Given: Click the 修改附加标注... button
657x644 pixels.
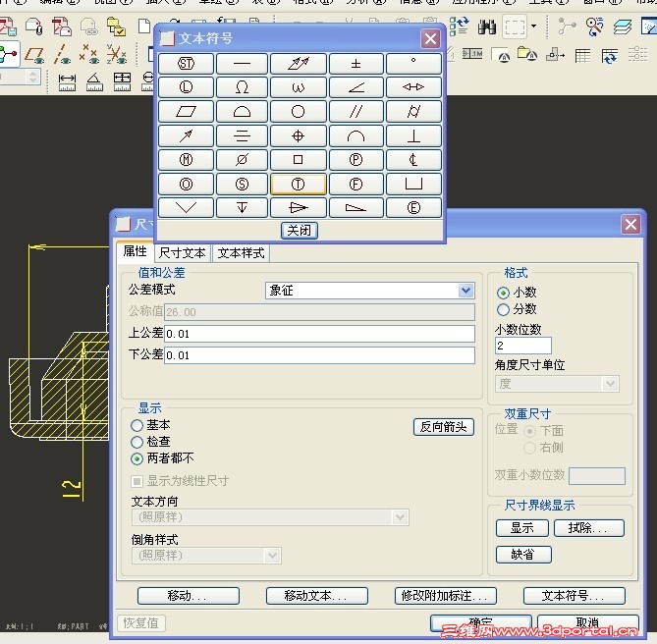Looking at the screenshot, I should (x=446, y=596).
